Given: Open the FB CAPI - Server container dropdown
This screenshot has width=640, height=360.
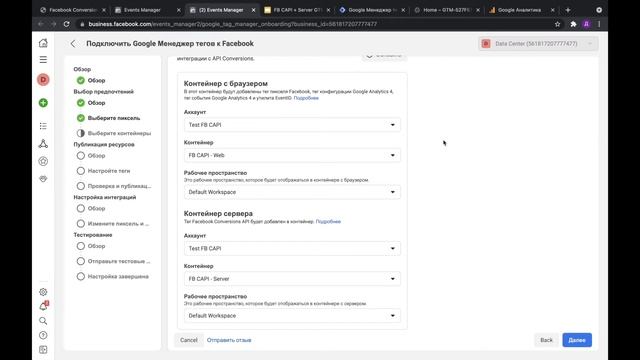Looking at the screenshot, I should (x=292, y=279).
